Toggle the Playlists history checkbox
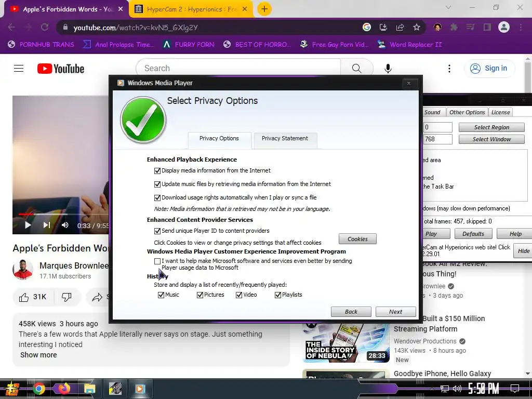The height and width of the screenshot is (399, 532). tap(278, 295)
